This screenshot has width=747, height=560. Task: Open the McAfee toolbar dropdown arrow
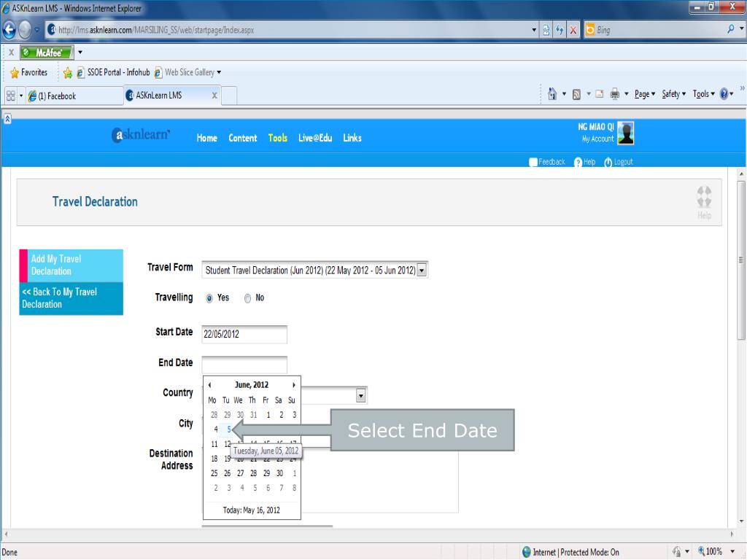[x=80, y=52]
